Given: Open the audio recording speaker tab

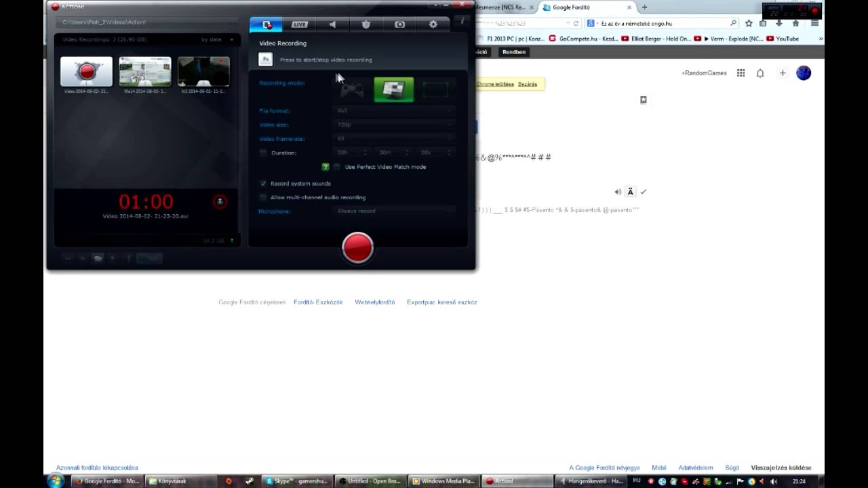Looking at the screenshot, I should pyautogui.click(x=333, y=24).
